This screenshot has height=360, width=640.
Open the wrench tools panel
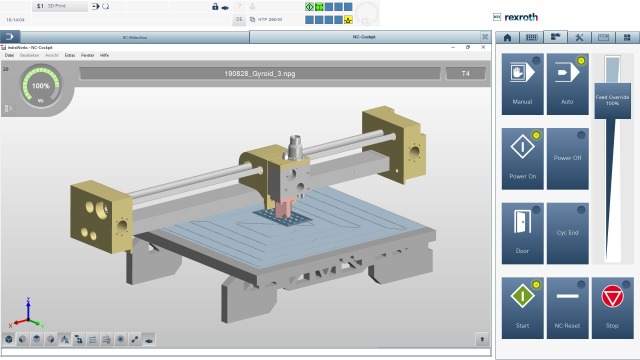point(579,38)
